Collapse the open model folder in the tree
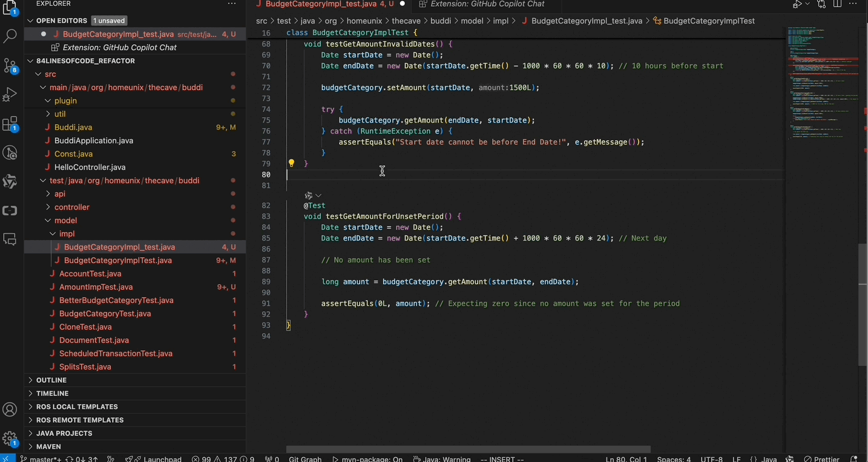 pos(65,220)
